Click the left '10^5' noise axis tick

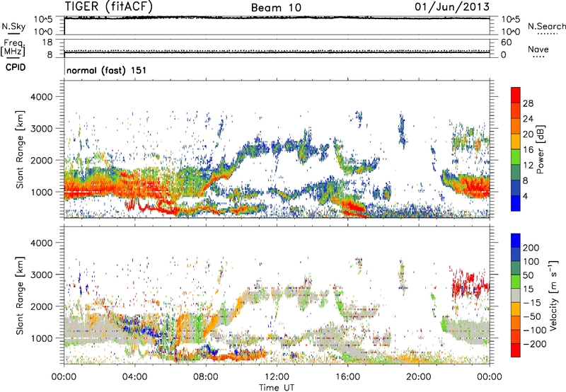43,19
